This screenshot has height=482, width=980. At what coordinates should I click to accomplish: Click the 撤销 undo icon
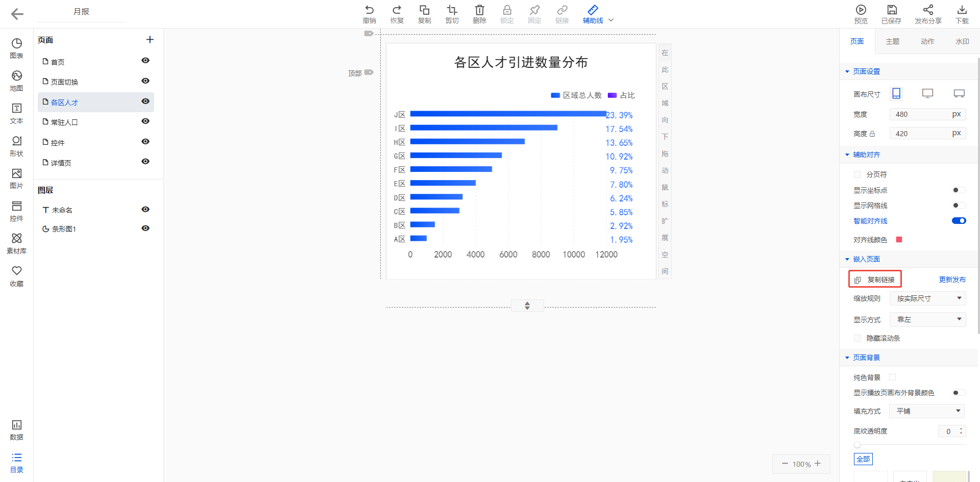coord(369,14)
